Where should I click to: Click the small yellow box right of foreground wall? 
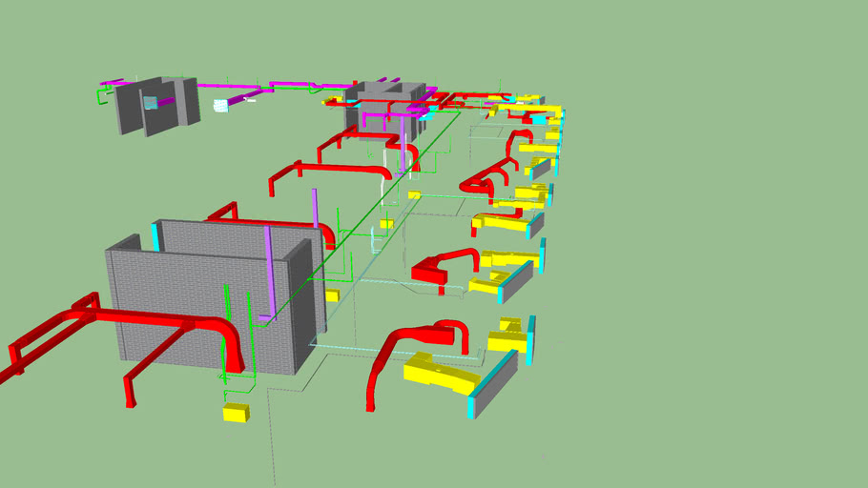332,296
